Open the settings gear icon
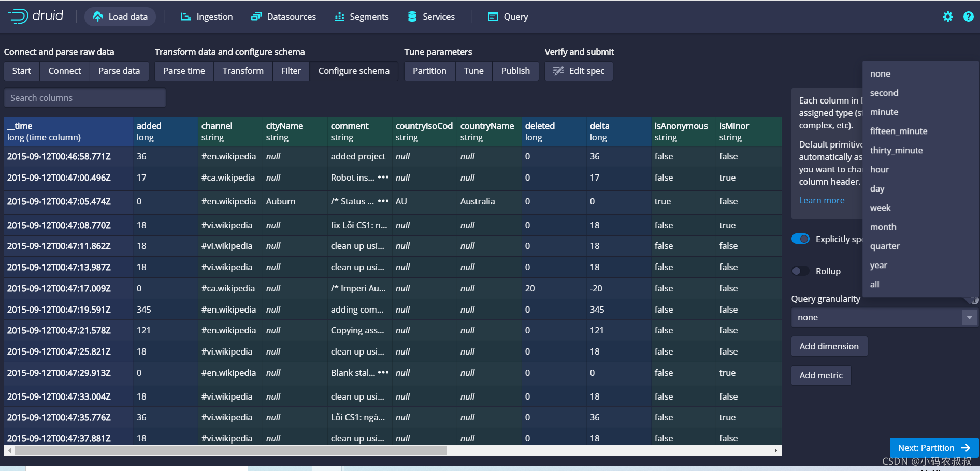The height and width of the screenshot is (471, 980). click(947, 17)
